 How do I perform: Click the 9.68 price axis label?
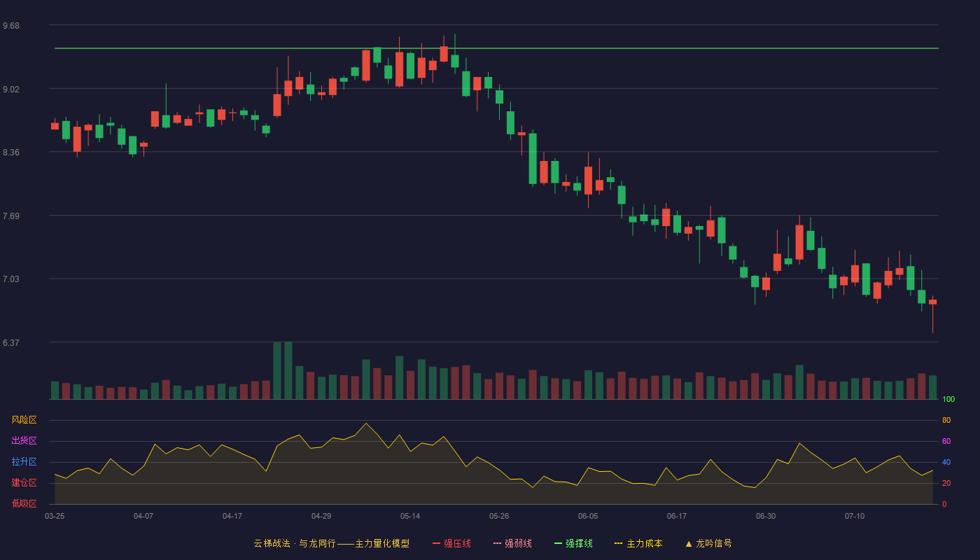[11, 26]
